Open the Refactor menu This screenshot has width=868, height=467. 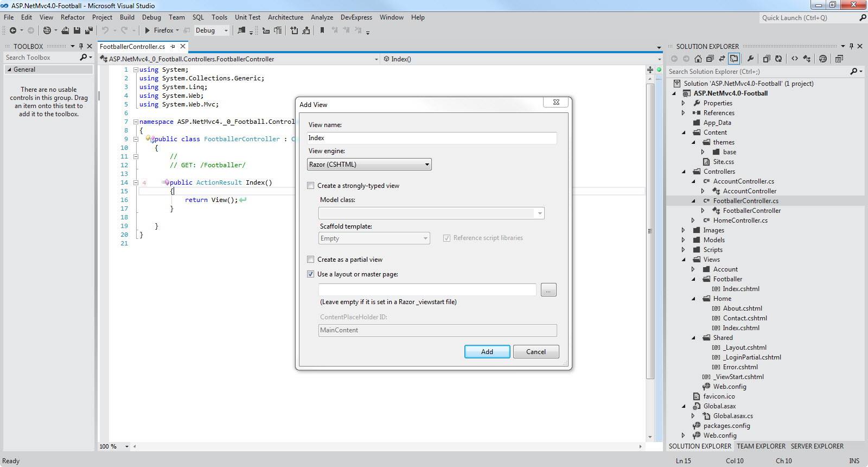tap(73, 17)
